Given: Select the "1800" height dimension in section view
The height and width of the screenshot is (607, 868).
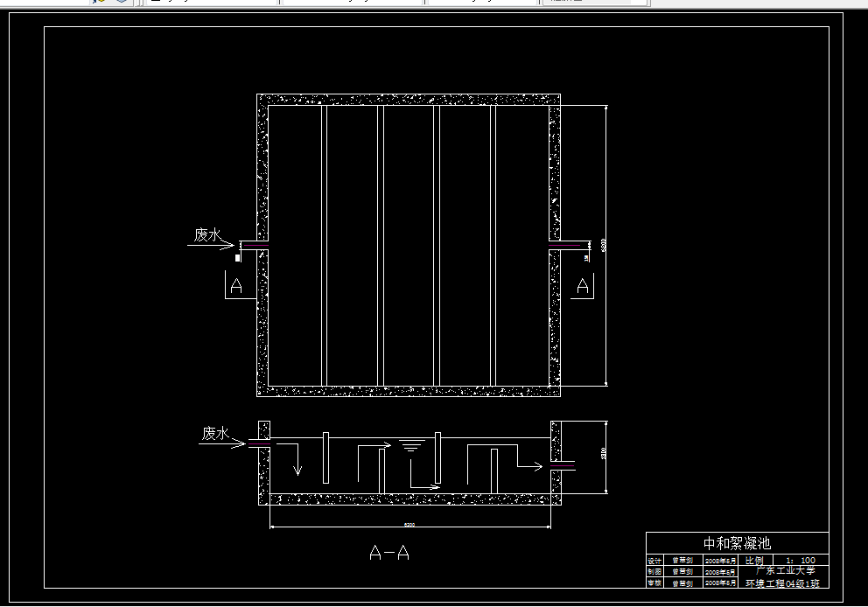Looking at the screenshot, I should pos(604,452).
